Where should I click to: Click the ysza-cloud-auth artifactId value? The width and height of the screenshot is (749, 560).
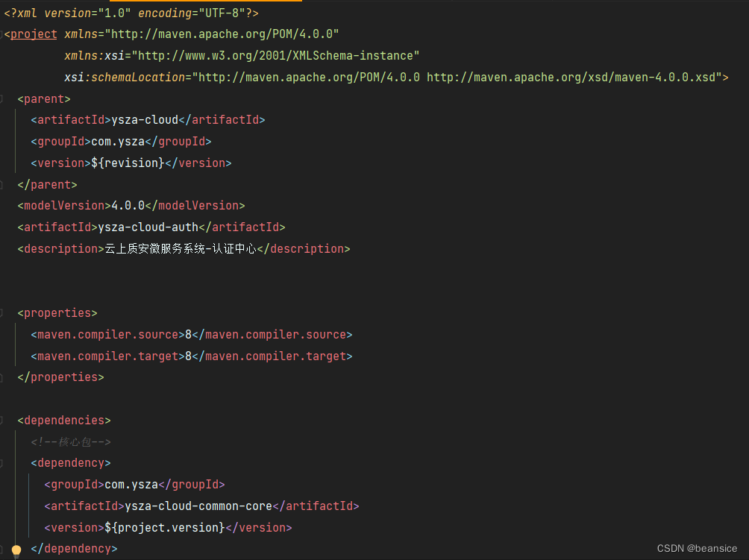148,227
